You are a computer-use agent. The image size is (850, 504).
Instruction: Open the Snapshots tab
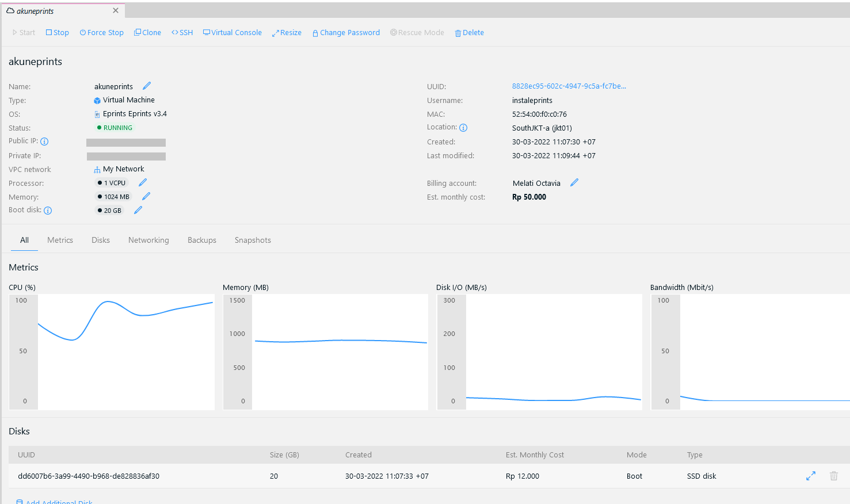click(253, 240)
